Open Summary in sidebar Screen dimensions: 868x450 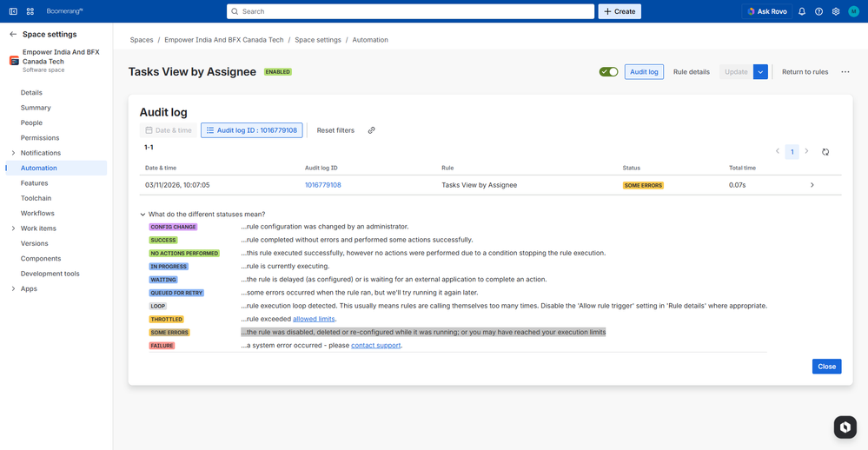tap(36, 108)
